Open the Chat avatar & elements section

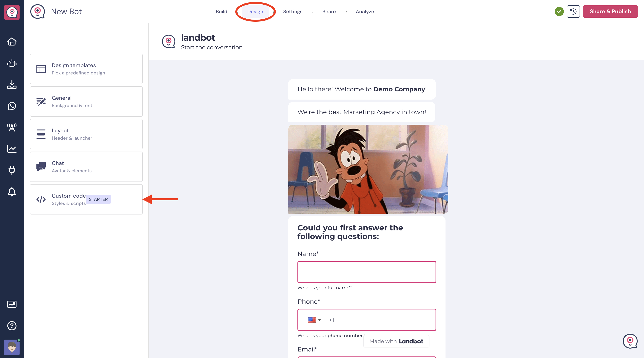coord(86,167)
